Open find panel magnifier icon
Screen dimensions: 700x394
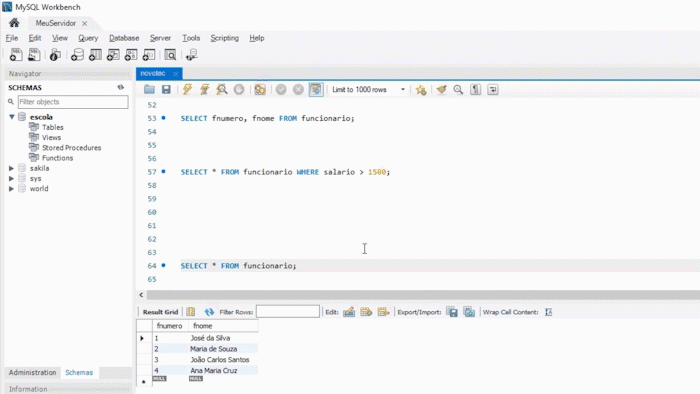458,89
